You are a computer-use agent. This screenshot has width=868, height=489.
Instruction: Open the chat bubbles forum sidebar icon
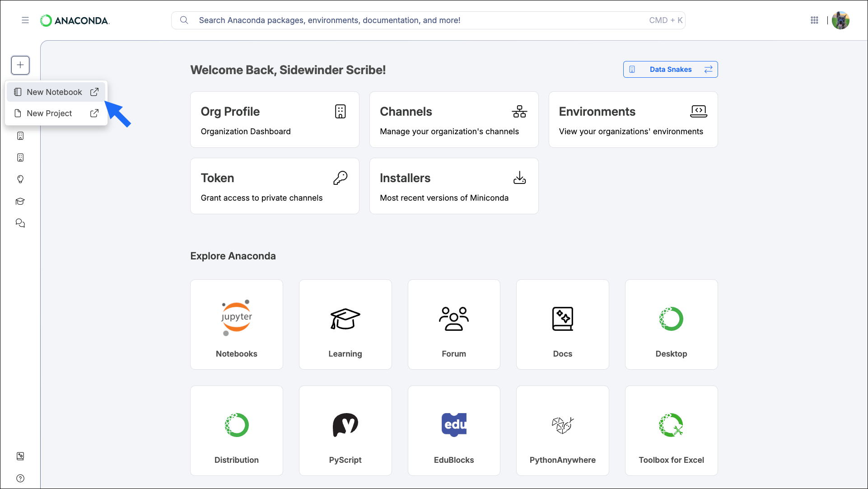point(20,223)
